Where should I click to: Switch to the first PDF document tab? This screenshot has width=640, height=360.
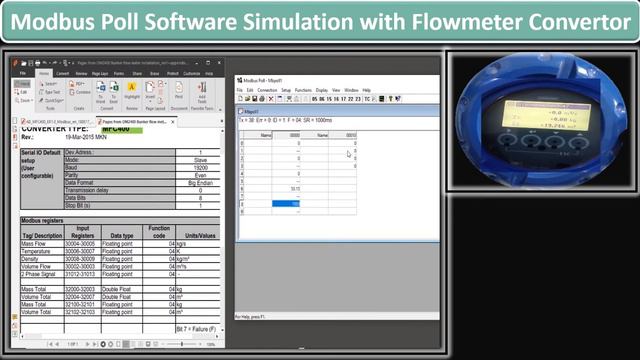coord(57,122)
